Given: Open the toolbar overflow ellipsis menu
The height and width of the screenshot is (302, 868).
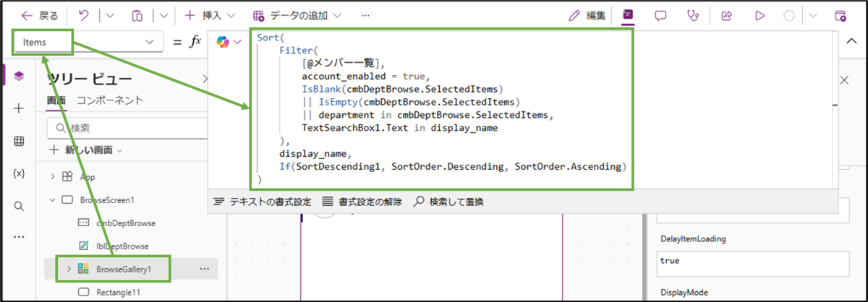Looking at the screenshot, I should point(366,15).
